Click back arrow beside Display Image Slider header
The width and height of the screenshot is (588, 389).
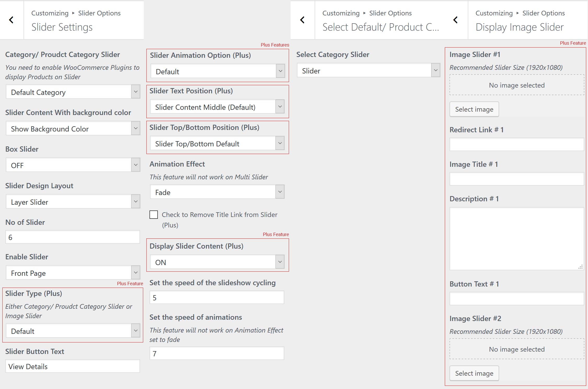(456, 20)
